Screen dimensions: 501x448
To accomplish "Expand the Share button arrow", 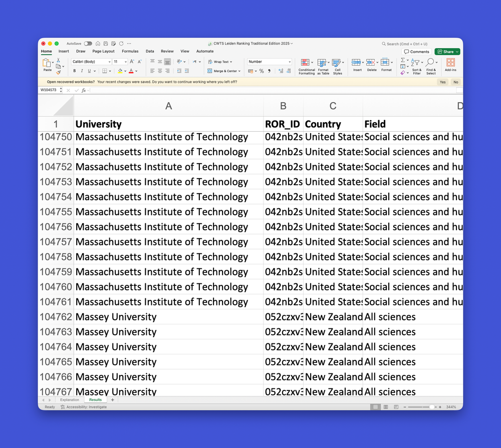I will [x=457, y=52].
